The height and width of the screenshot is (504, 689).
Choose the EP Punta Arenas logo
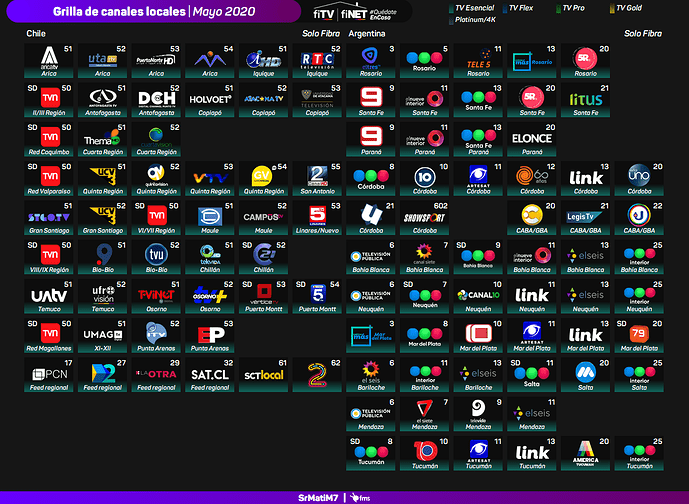click(211, 335)
